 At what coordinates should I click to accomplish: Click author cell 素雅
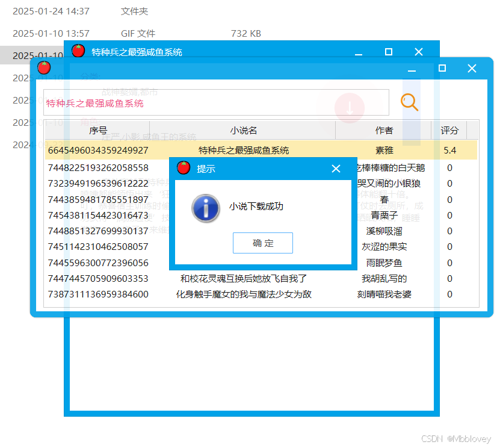384,151
